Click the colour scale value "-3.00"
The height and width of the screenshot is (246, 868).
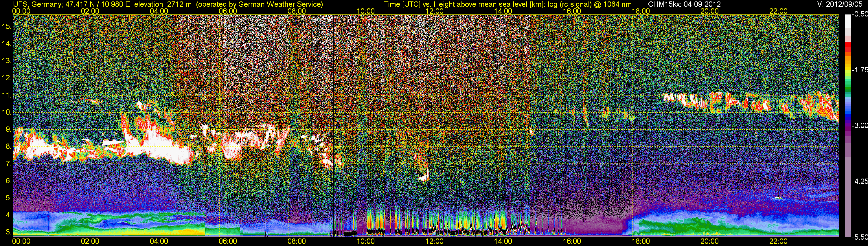[860, 126]
